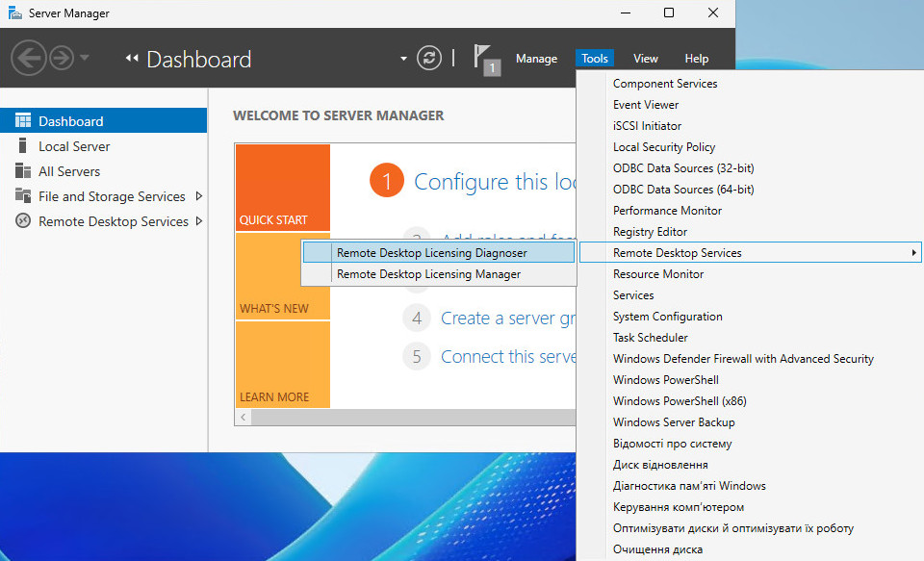Open the breadcrumb dropdown arrow beside Dashboard
This screenshot has height=561, width=924.
[x=403, y=59]
